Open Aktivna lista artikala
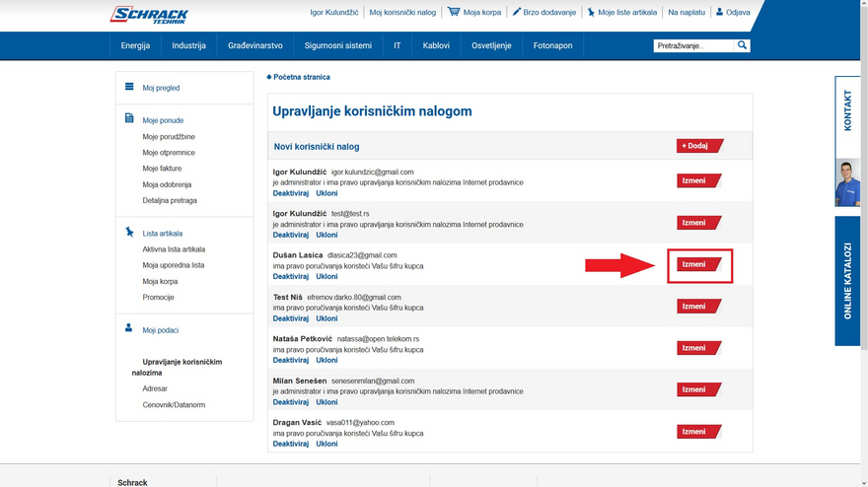868x487 pixels. pyautogui.click(x=174, y=249)
